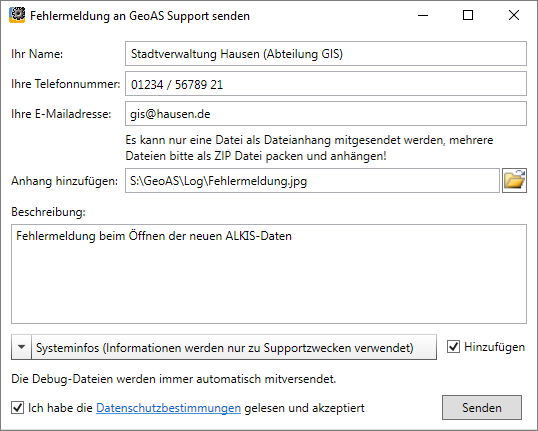
Task: Toggle the Datenschutzbestimmungen acceptance checkbox
Action: point(17,408)
